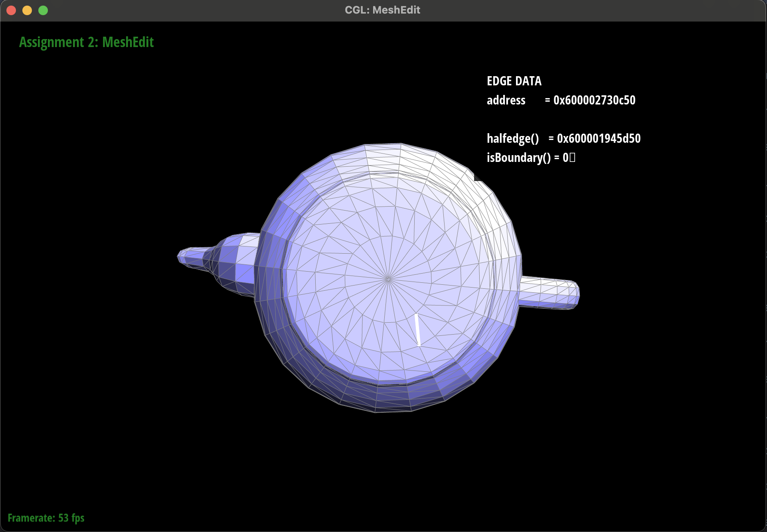This screenshot has height=532, width=767.
Task: Click the isBoundary() = 0 line
Action: pos(531,158)
